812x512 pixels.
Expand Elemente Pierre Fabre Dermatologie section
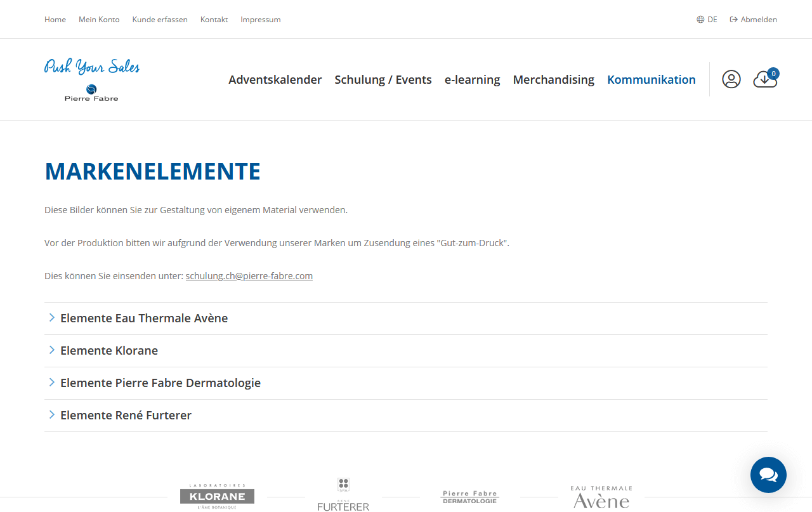click(160, 383)
